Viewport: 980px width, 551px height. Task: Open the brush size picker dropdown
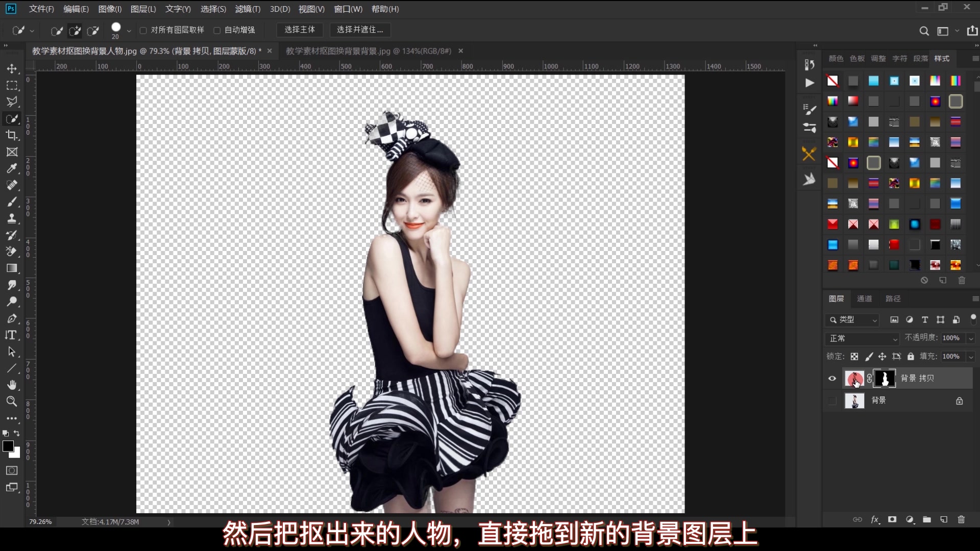(x=129, y=31)
